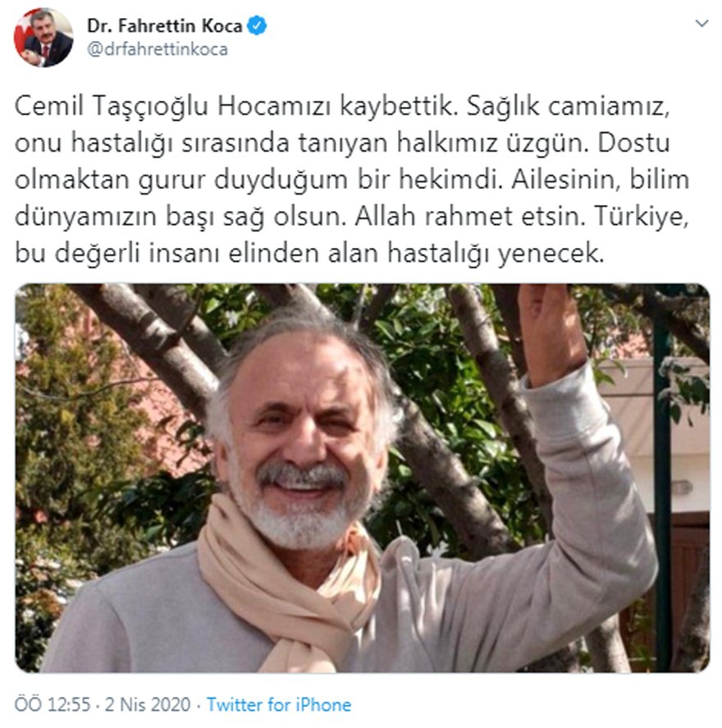Click the phrase 'Sağlık camiamız' in tweet
722x728 pixels.
coord(568,107)
